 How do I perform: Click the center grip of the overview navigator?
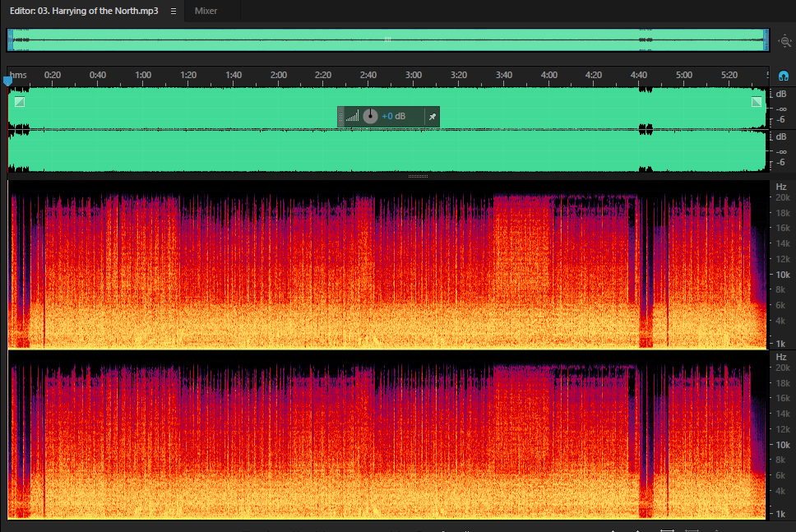[x=388, y=39]
